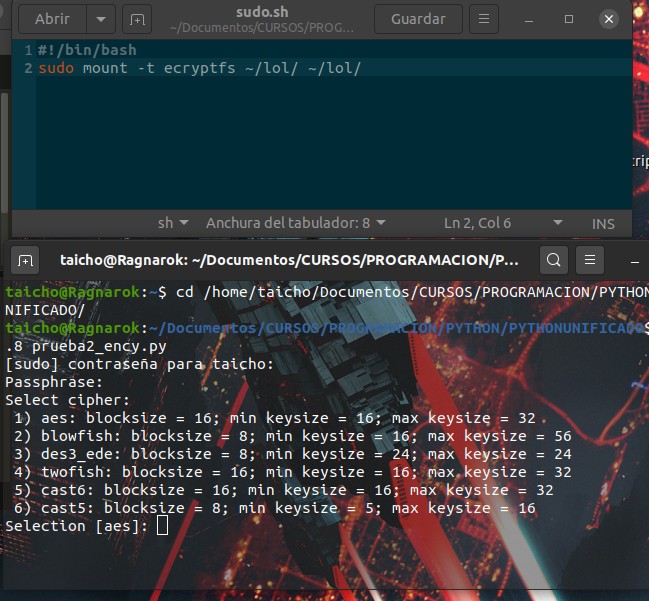
Task: Open the Anchura del tabulador dropdown
Action: [296, 223]
